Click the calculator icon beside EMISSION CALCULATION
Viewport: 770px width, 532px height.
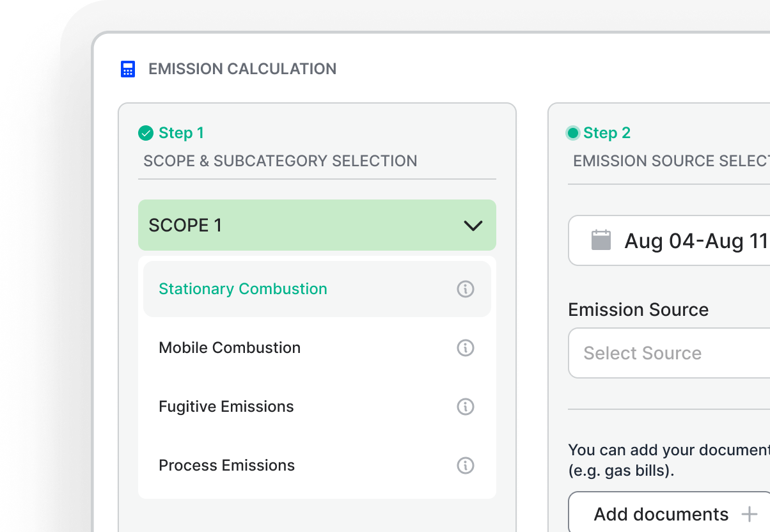tap(128, 68)
